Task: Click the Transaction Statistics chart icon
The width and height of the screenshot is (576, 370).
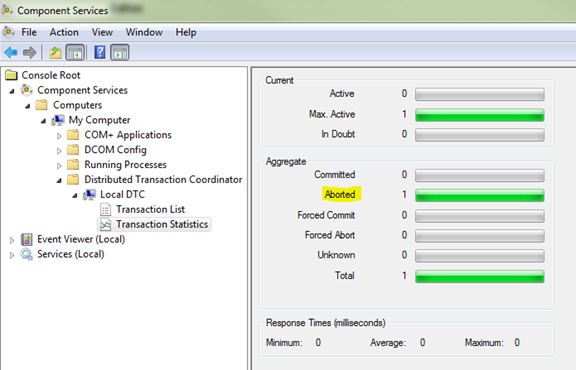Action: tap(105, 224)
